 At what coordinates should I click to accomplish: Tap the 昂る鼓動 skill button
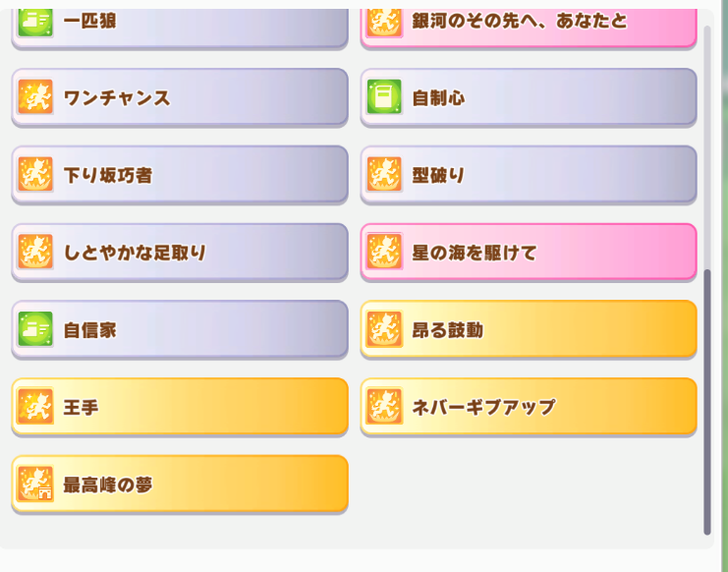click(531, 329)
